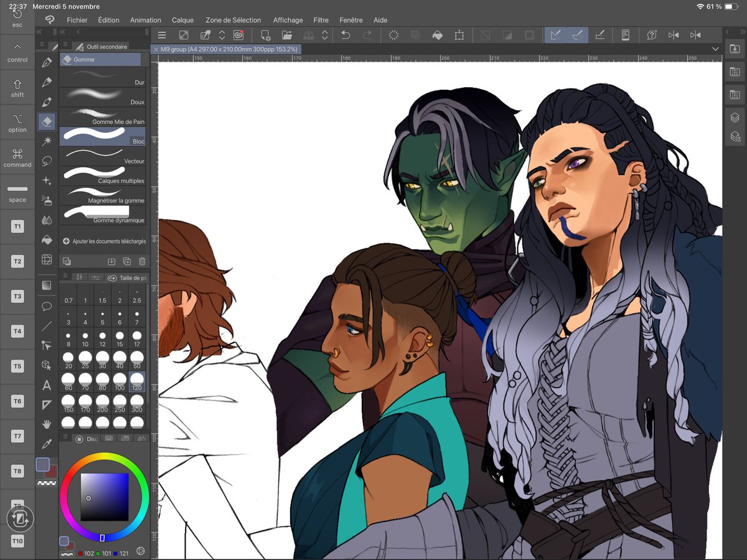Viewport: 747px width, 560px height.
Task: Click the smartphone connection icon
Action: [626, 35]
